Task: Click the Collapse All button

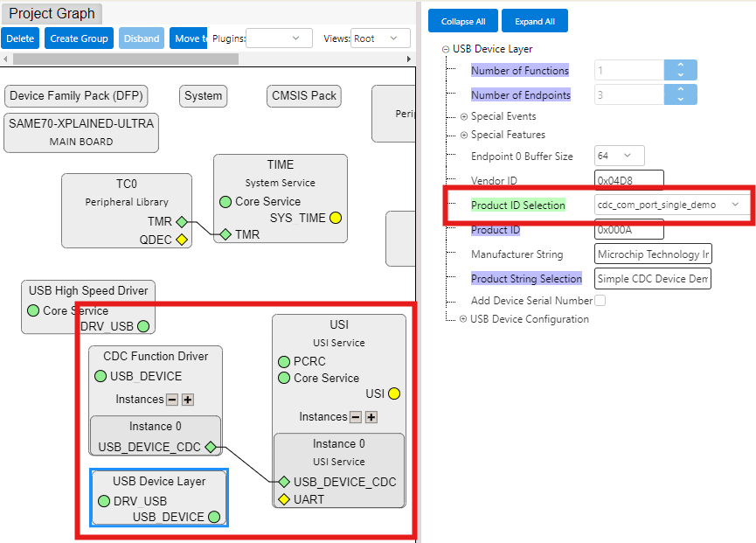Action: (462, 21)
